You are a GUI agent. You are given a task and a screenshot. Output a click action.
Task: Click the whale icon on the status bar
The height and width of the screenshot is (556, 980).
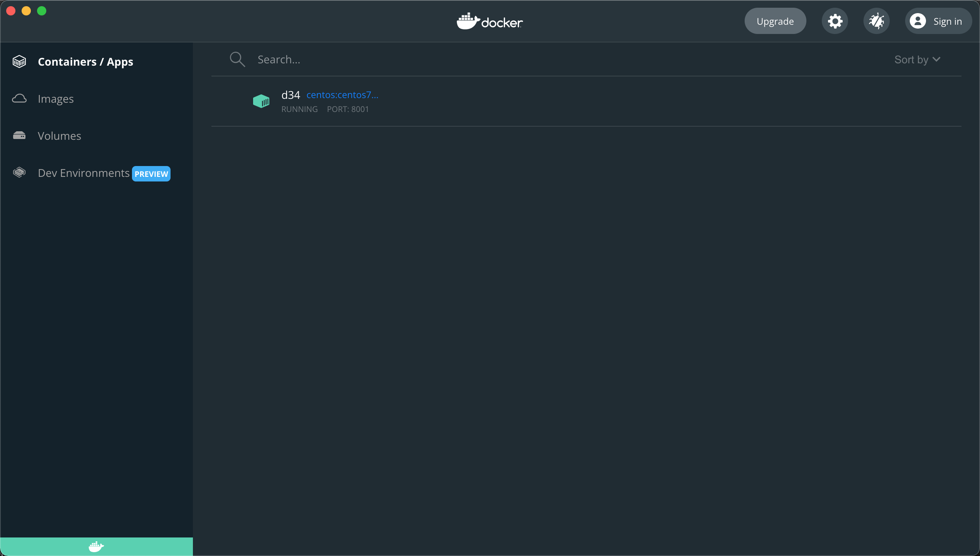tap(96, 546)
